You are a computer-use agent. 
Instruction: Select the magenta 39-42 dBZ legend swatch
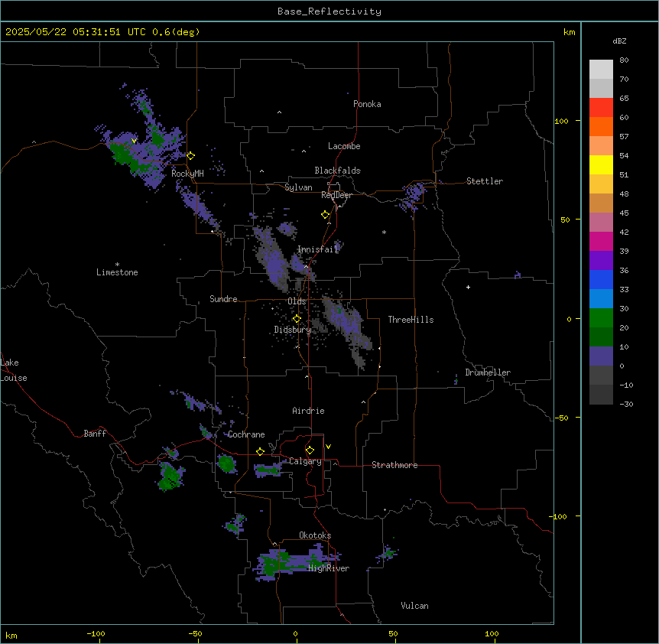(601, 241)
